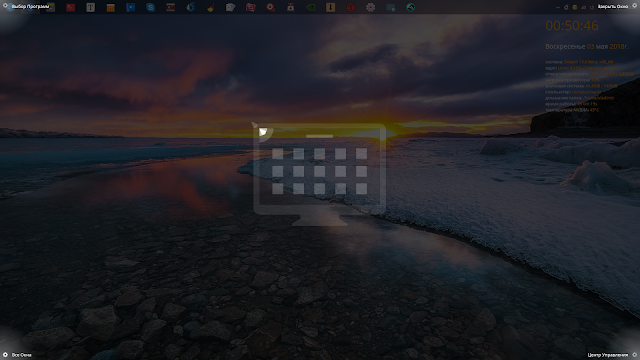Launch Skype from the dock
Image resolution: width=640 pixels, height=360 pixels.
click(x=151, y=7)
